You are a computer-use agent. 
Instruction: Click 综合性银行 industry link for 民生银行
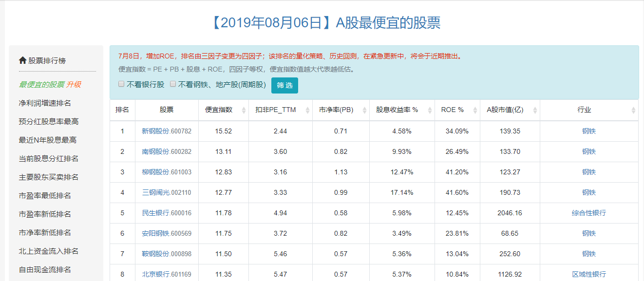point(589,213)
